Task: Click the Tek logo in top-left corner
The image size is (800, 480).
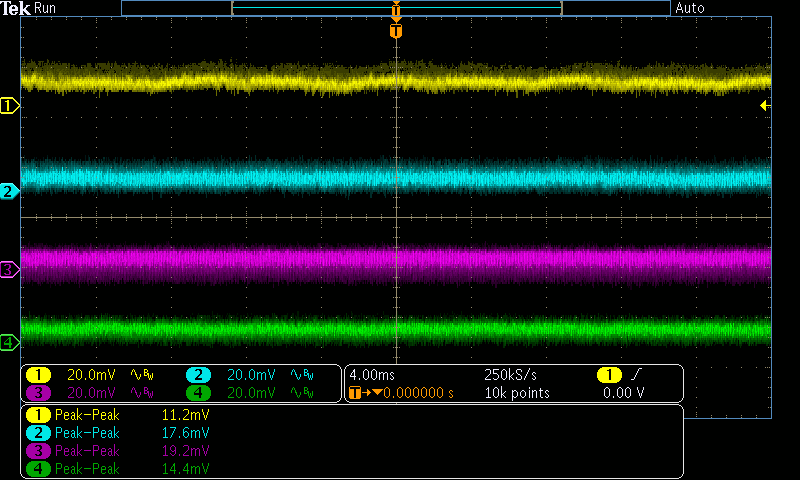Action: 16,8
